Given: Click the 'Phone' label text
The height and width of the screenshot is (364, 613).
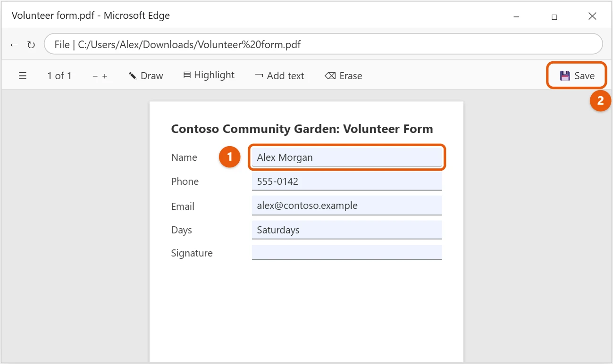Looking at the screenshot, I should (x=185, y=182).
